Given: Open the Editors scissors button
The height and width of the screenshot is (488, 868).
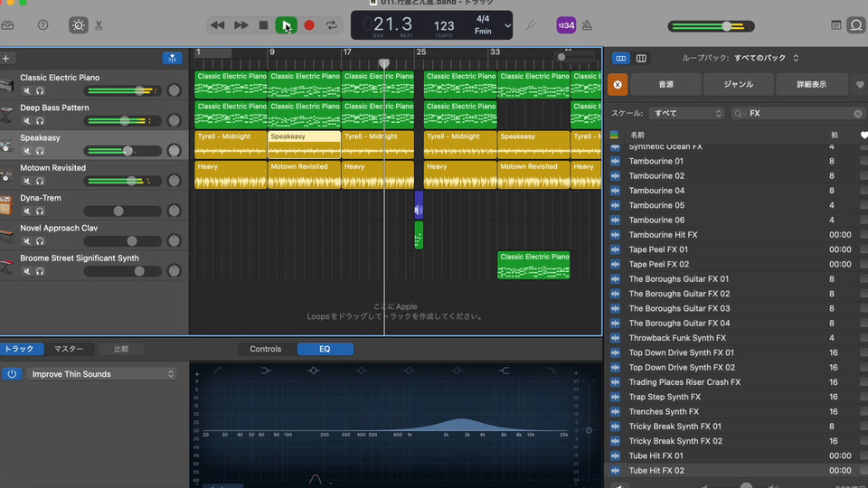Looking at the screenshot, I should click(x=99, y=25).
